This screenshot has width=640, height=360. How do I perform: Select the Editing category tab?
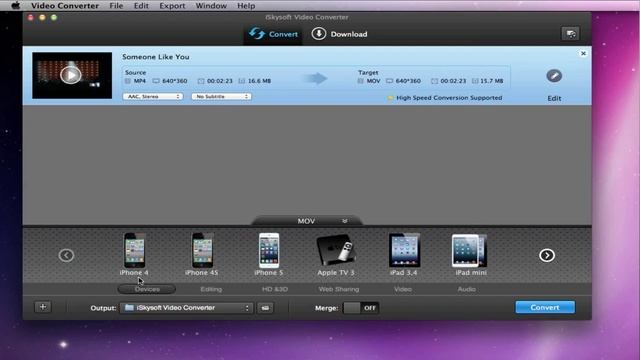(x=211, y=289)
